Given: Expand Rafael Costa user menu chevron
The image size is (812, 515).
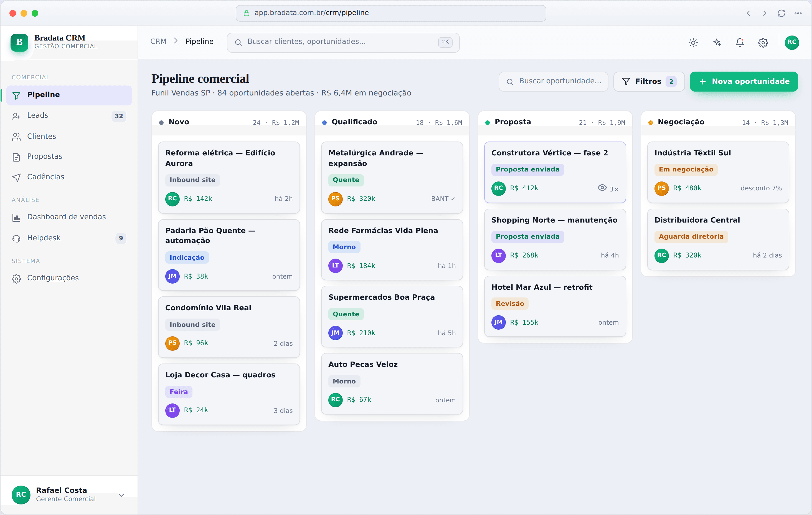Looking at the screenshot, I should (x=121, y=495).
